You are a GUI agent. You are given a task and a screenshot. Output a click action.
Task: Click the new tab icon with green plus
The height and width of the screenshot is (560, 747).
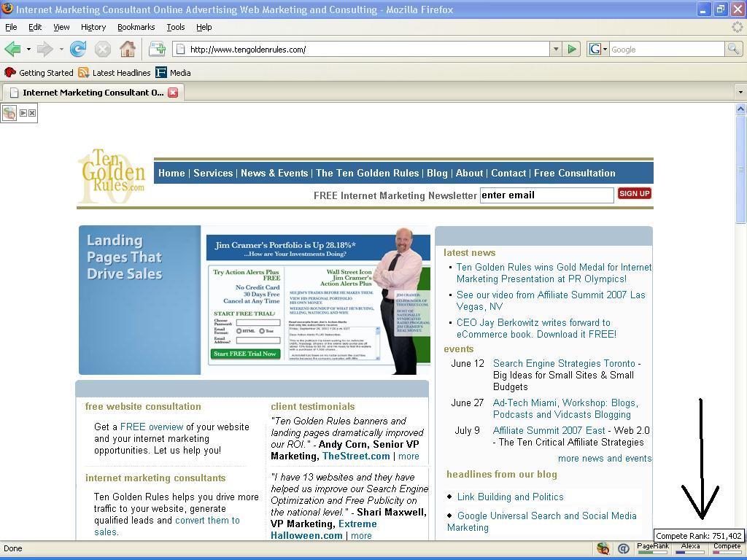click(157, 49)
